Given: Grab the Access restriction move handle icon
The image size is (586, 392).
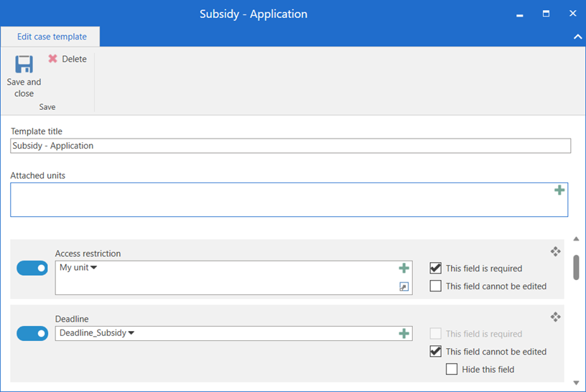Looking at the screenshot, I should [555, 251].
